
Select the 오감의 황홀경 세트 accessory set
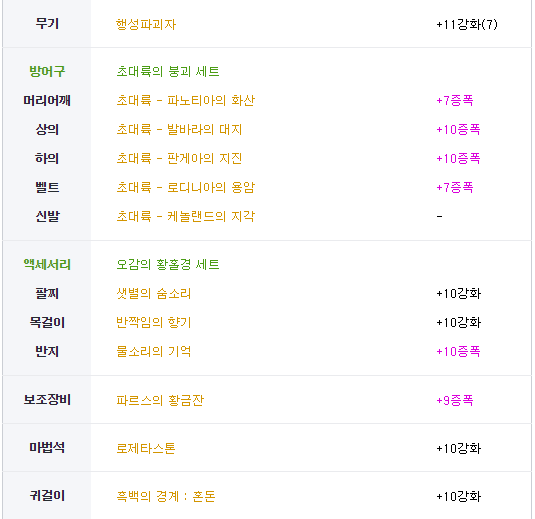tap(168, 265)
